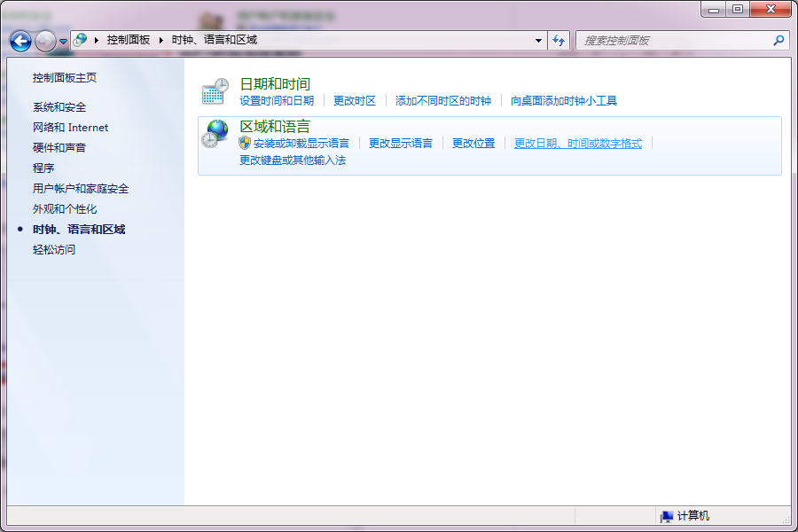Open the address bar history dropdown
798x532 pixels.
pyautogui.click(x=537, y=40)
